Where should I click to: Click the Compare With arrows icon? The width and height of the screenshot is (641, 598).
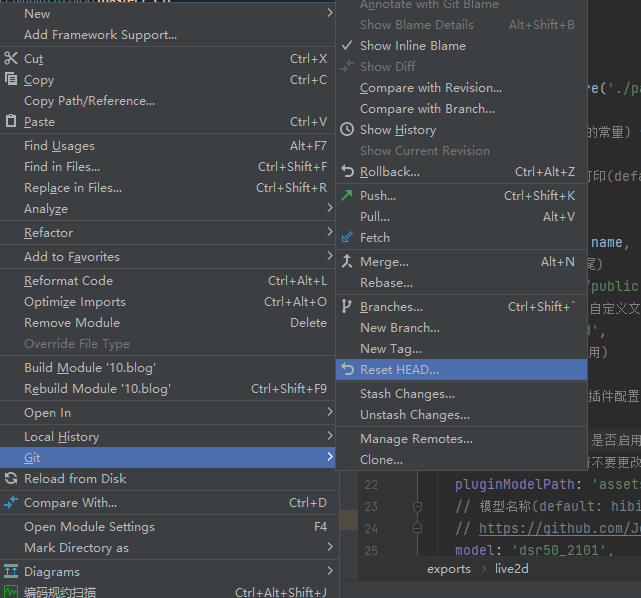tap(11, 502)
